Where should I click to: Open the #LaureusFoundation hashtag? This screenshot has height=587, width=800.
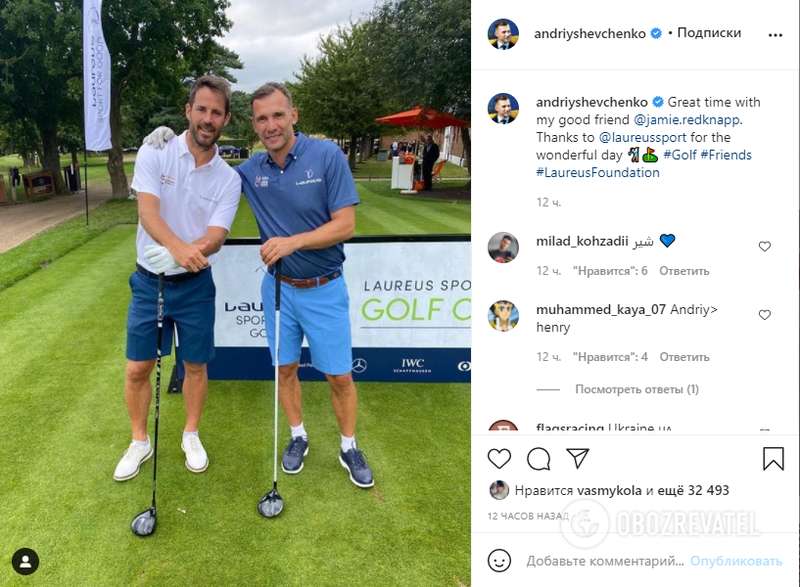pyautogui.click(x=597, y=172)
